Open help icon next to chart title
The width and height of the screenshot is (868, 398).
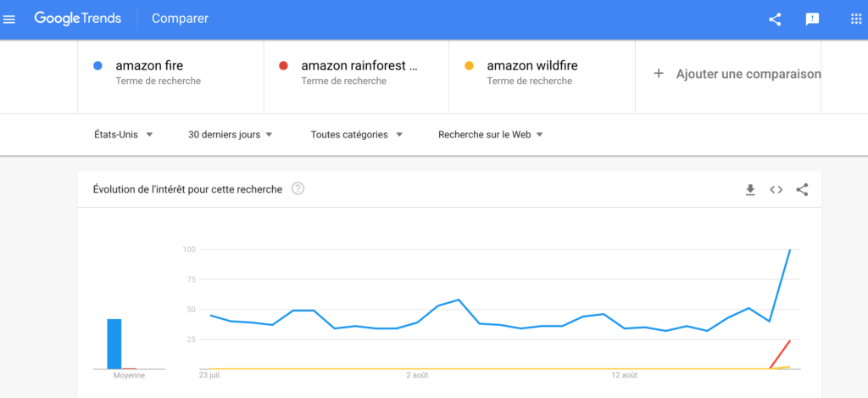[298, 189]
